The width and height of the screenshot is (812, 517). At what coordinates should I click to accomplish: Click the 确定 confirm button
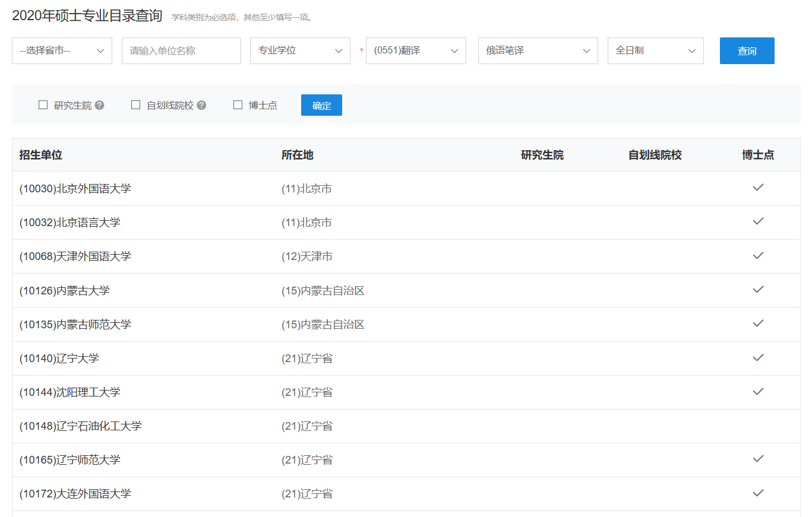(x=321, y=105)
